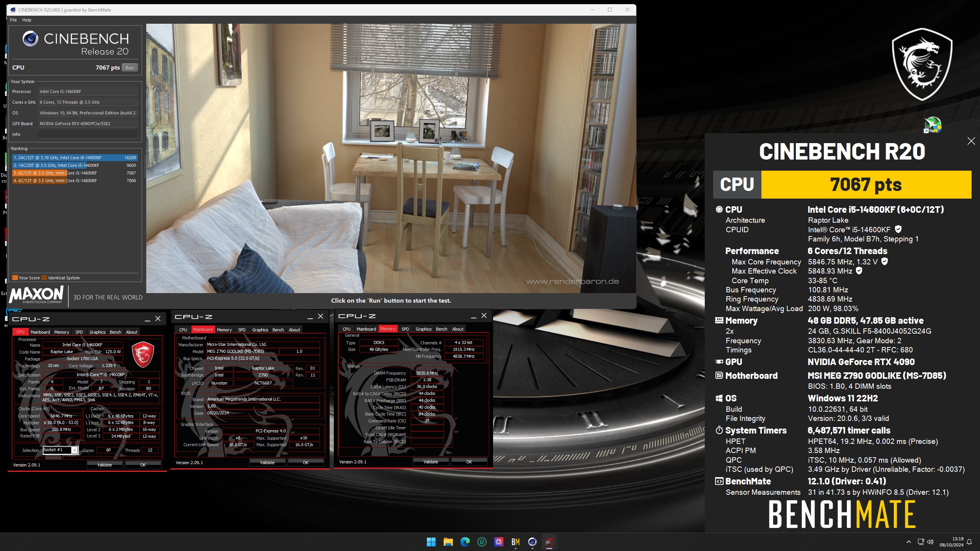Click the desktop shortcut icon below the MSI logo
Image resolution: width=980 pixels, height=551 pixels.
933,125
